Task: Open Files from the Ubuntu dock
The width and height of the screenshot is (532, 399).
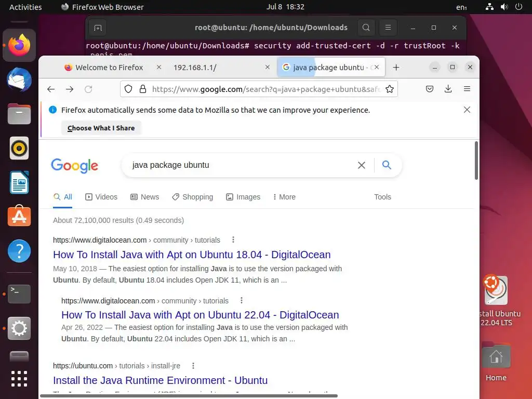Action: (19, 114)
